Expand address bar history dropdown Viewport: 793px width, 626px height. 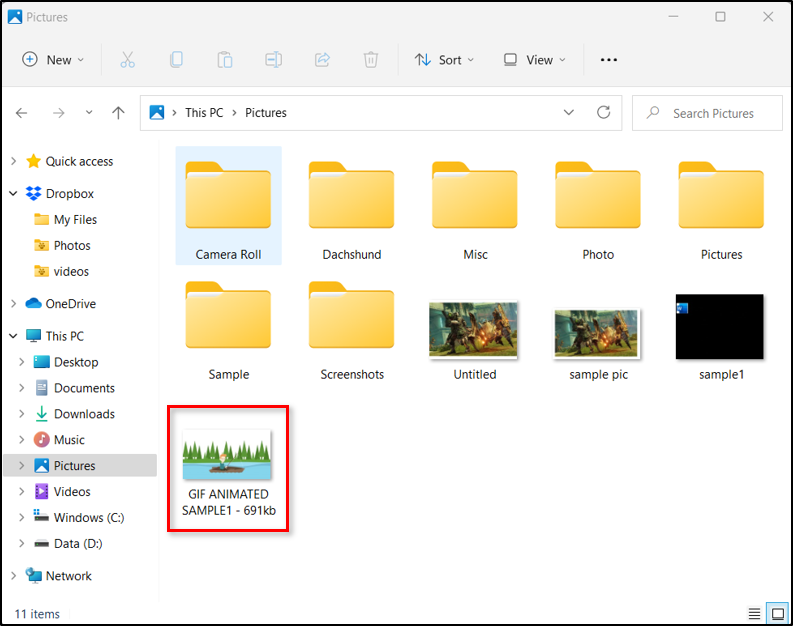click(569, 112)
